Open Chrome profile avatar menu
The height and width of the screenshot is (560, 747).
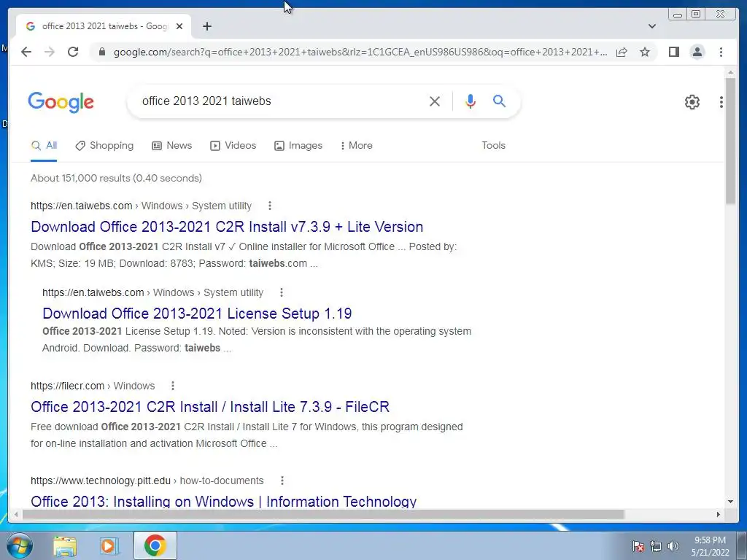coord(697,52)
